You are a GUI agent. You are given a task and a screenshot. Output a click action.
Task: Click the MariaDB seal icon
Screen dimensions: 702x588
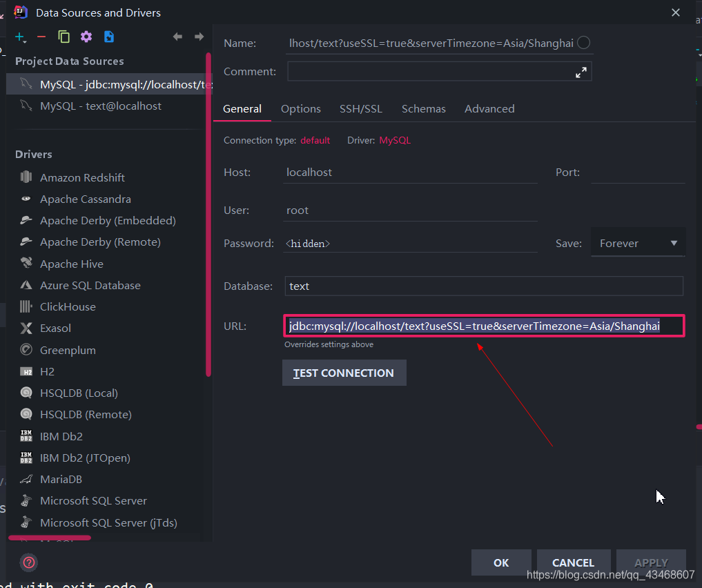click(x=26, y=479)
